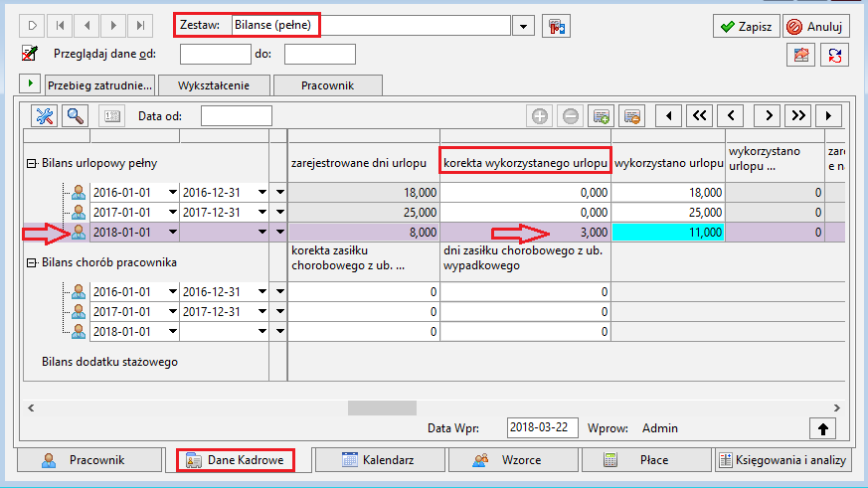
Task: Save changes with the Zapisz button
Action: coord(747,26)
